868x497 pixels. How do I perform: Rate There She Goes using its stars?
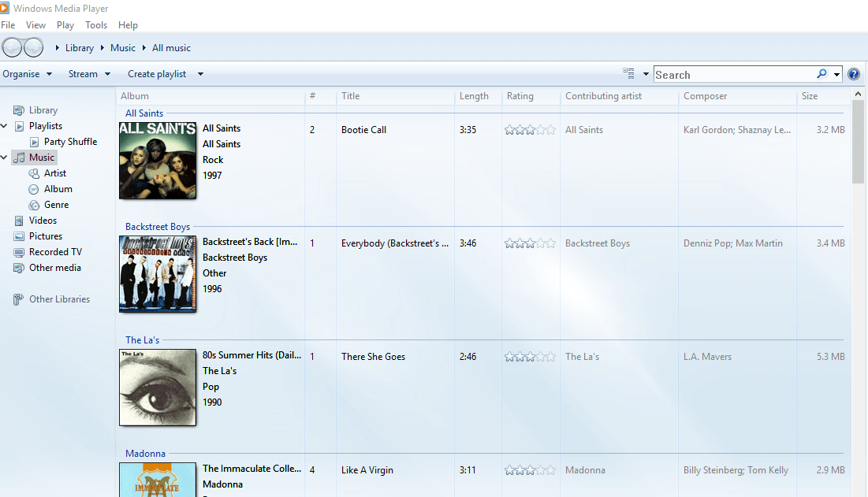click(530, 357)
